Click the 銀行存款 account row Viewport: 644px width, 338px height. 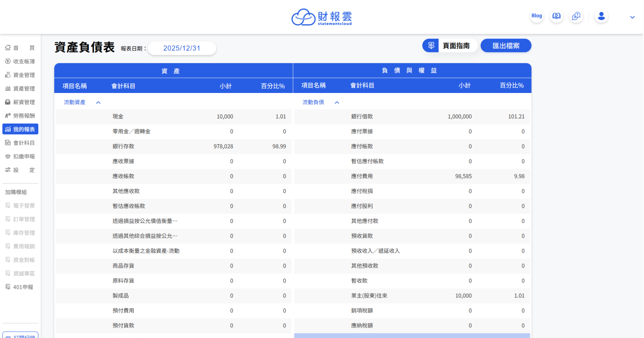click(173, 146)
